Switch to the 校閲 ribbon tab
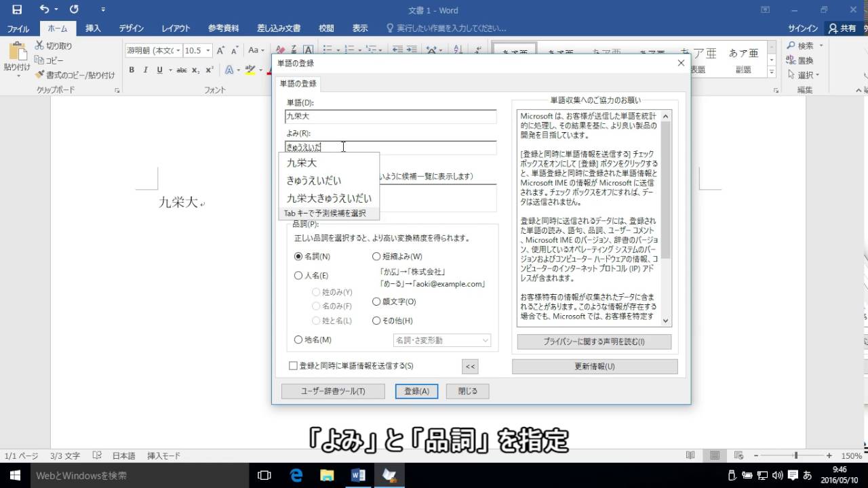This screenshot has height=488, width=868. click(x=326, y=28)
